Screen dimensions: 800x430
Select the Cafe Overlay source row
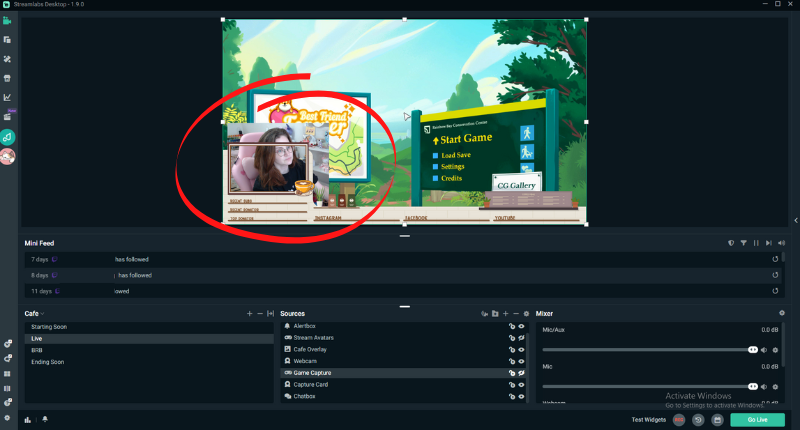click(403, 349)
